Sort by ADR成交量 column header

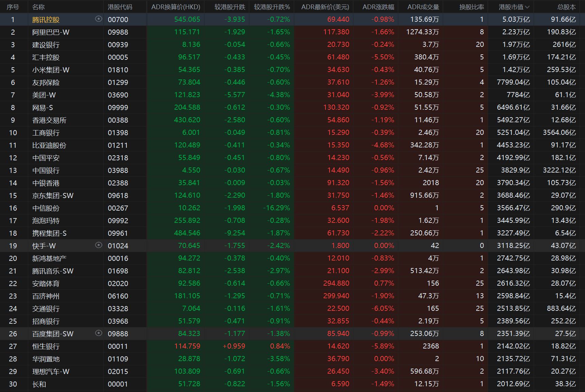click(x=423, y=7)
